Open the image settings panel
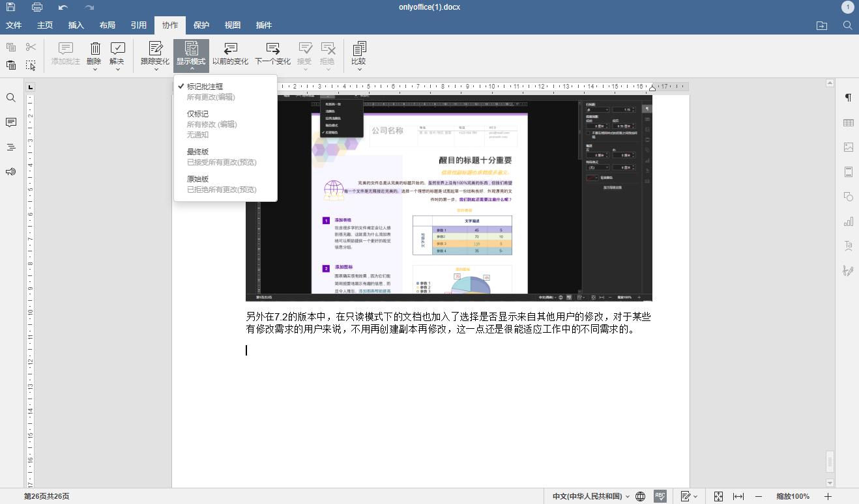The height and width of the screenshot is (504, 859). click(848, 147)
